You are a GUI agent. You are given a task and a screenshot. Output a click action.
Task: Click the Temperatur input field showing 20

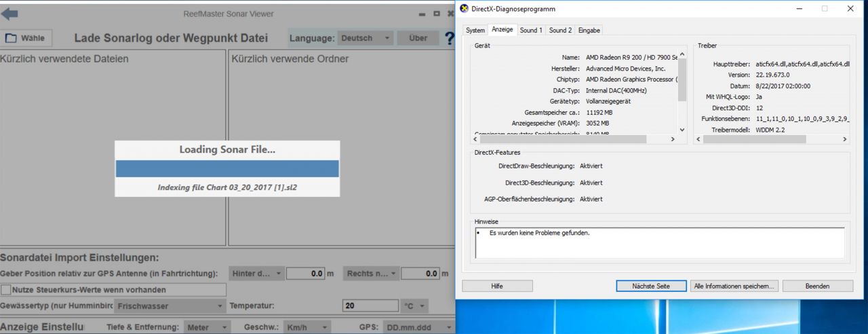tap(369, 306)
